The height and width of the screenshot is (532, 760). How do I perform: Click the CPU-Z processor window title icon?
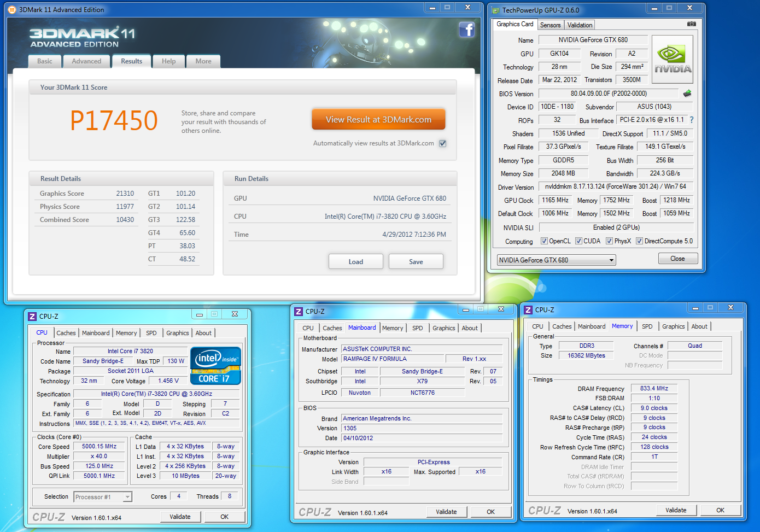(x=32, y=316)
